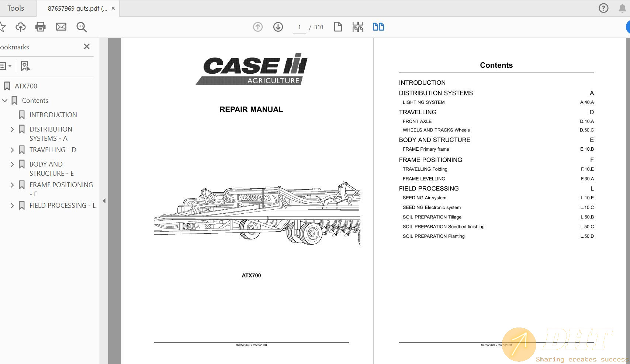The height and width of the screenshot is (364, 630).
Task: Expand FRAME POSITIONING - F bookmark
Action: 12,185
